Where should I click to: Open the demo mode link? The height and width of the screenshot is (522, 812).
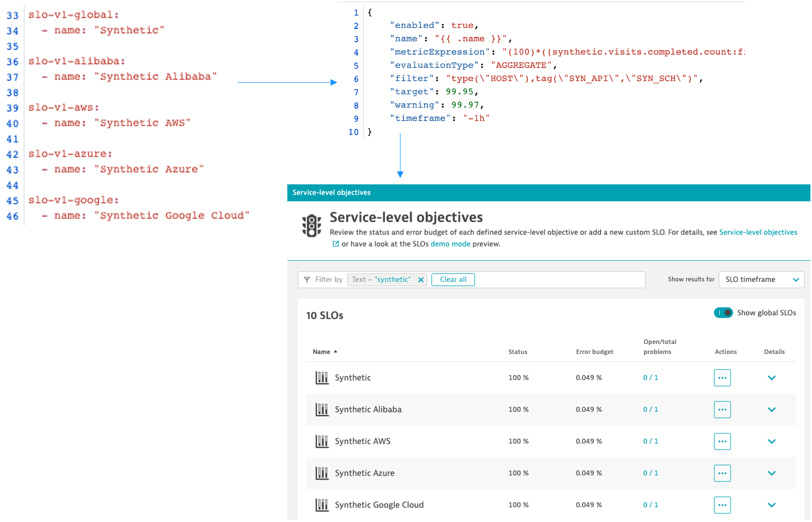click(450, 244)
